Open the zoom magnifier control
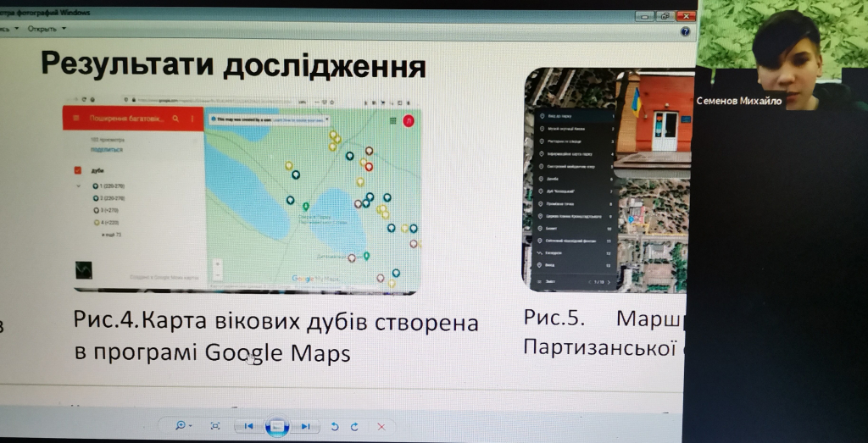This screenshot has width=868, height=443. coord(182,426)
